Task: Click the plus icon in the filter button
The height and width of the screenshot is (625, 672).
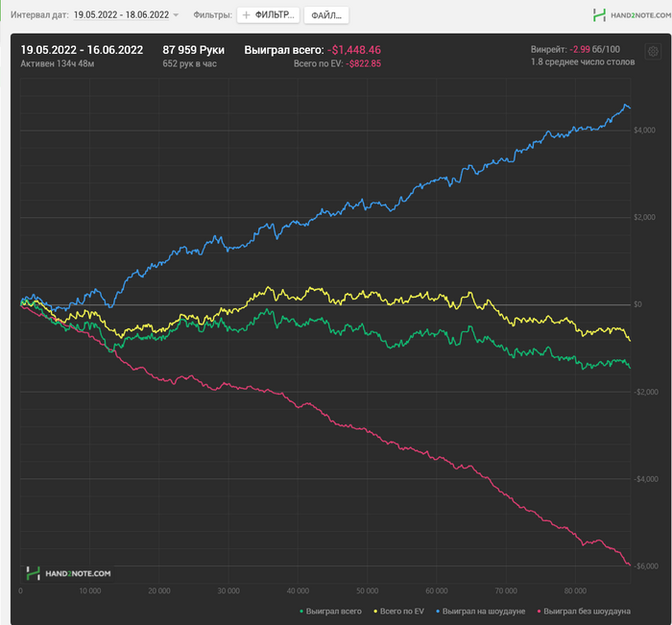Action: coord(246,15)
